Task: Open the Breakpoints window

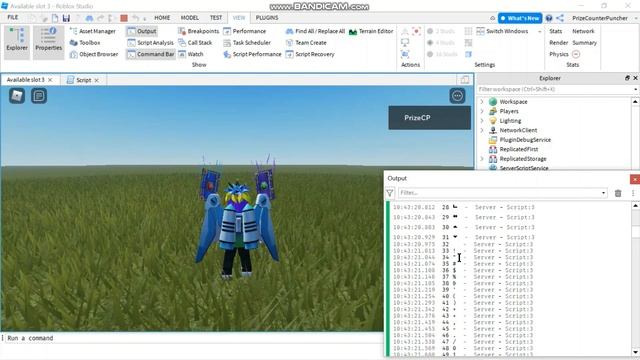Action: click(x=199, y=31)
